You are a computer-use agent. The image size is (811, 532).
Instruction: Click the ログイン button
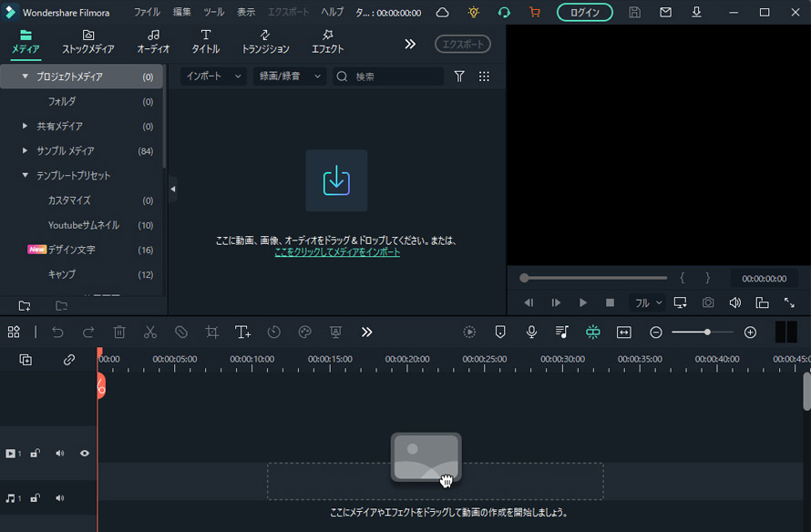tap(584, 13)
